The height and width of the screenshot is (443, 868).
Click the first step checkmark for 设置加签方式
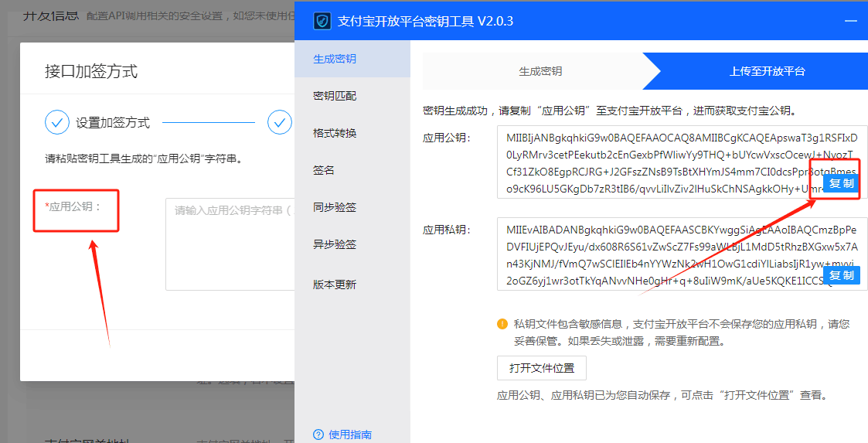[x=57, y=122]
